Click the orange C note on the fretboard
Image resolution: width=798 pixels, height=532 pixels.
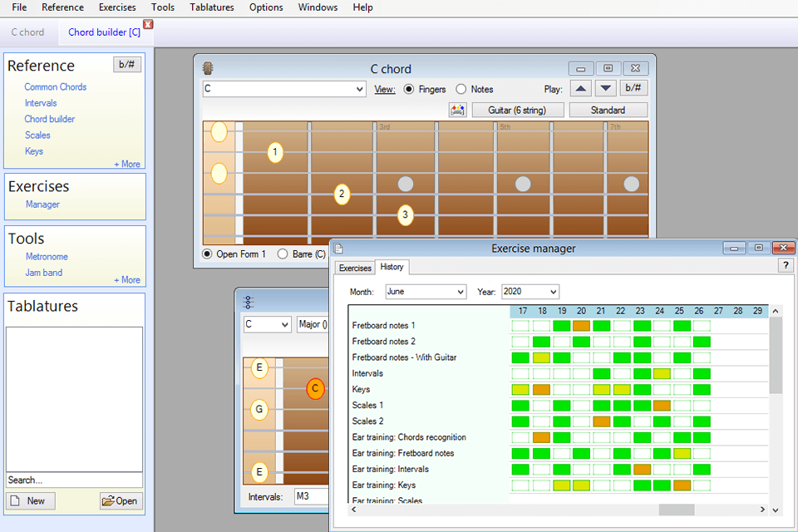[315, 388]
